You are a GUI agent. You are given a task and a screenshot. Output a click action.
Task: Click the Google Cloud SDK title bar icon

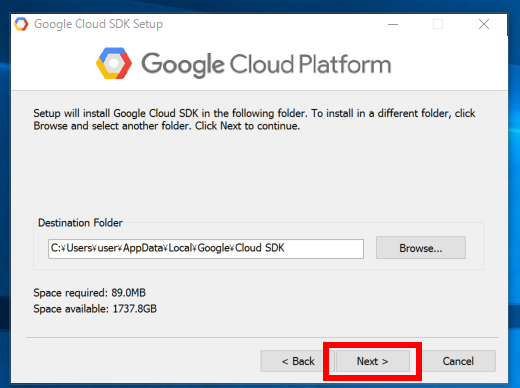[21, 24]
